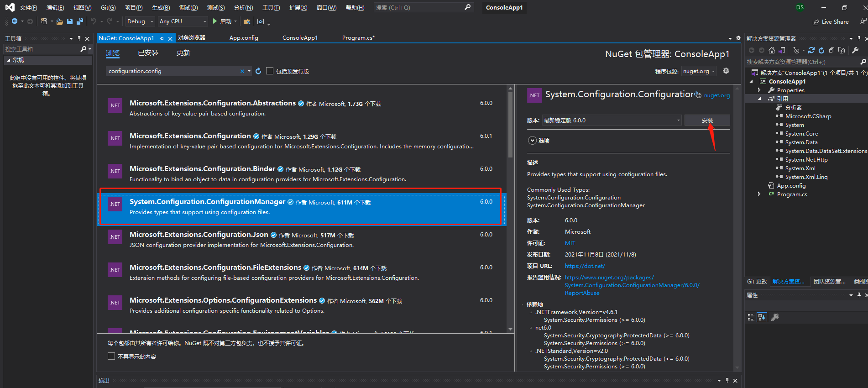This screenshot has height=388, width=868.
Task: Open the Git Changes tab
Action: 757,282
